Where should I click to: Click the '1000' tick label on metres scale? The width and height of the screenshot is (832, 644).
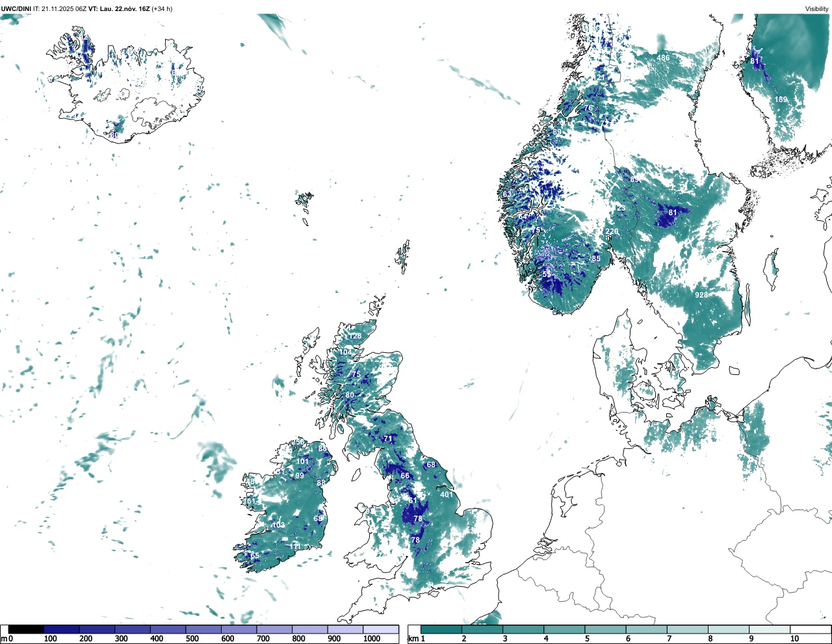[372, 639]
